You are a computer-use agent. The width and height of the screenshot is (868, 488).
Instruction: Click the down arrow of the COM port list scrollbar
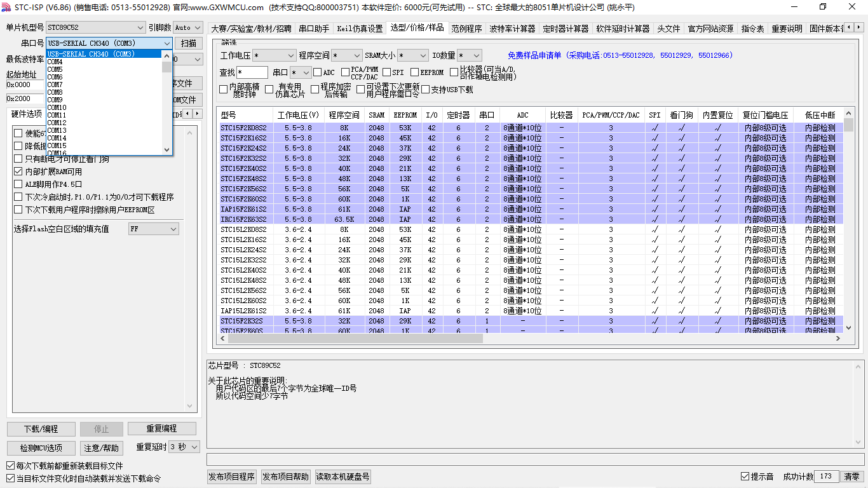click(x=167, y=150)
